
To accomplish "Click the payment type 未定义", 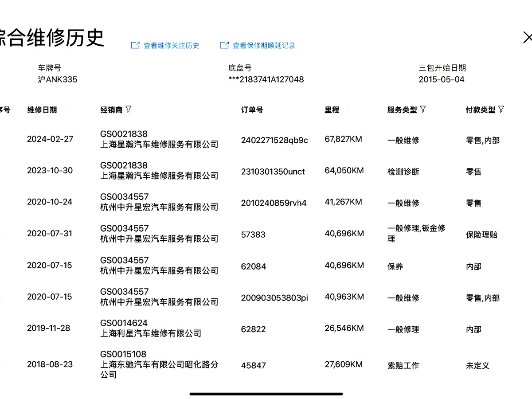I will click(477, 366).
